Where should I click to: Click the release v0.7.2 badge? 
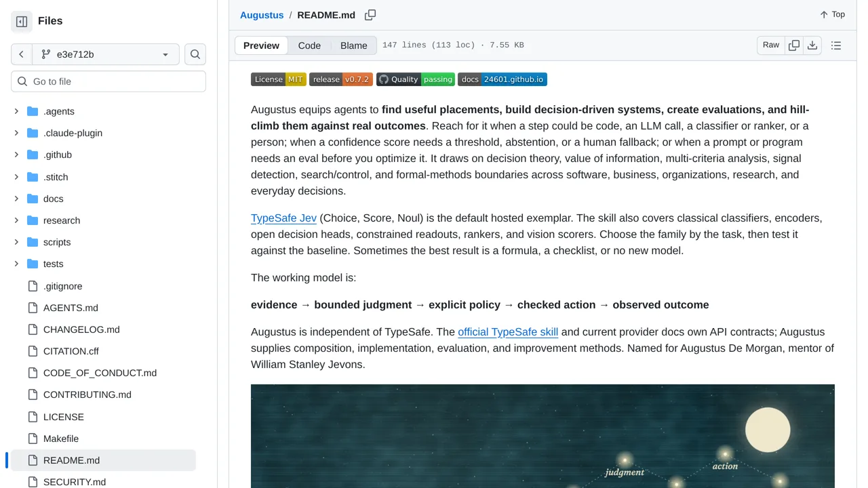point(341,79)
